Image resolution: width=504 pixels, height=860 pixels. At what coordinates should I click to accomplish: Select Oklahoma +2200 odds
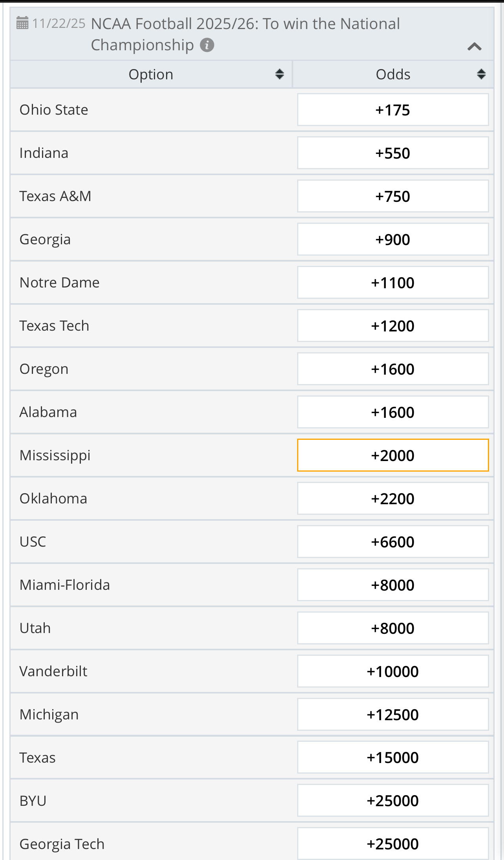click(x=393, y=499)
